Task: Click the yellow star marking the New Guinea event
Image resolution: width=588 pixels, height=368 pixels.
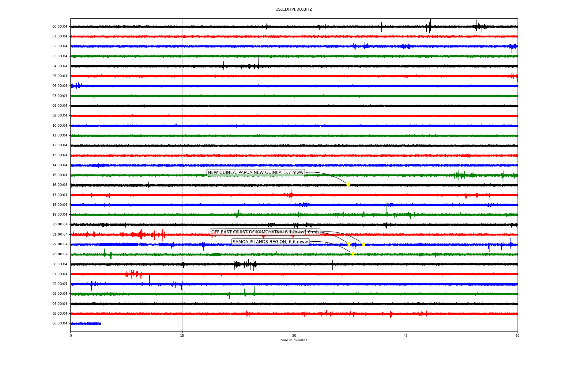Action: tap(348, 185)
